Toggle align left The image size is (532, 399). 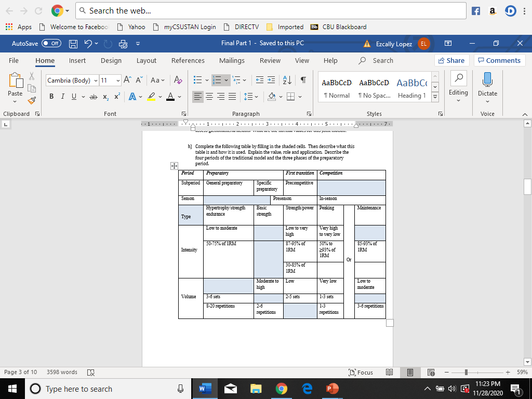(198, 97)
